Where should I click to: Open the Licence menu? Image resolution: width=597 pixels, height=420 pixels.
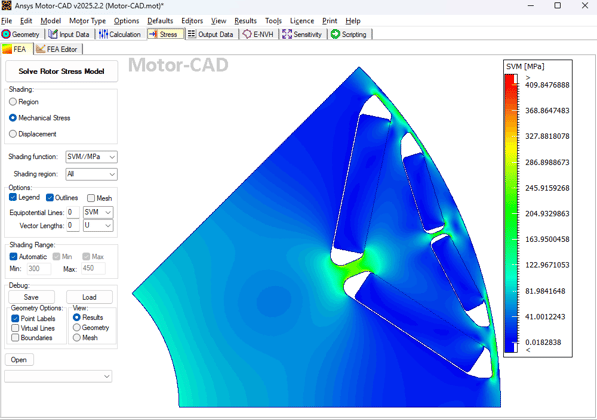tap(302, 21)
